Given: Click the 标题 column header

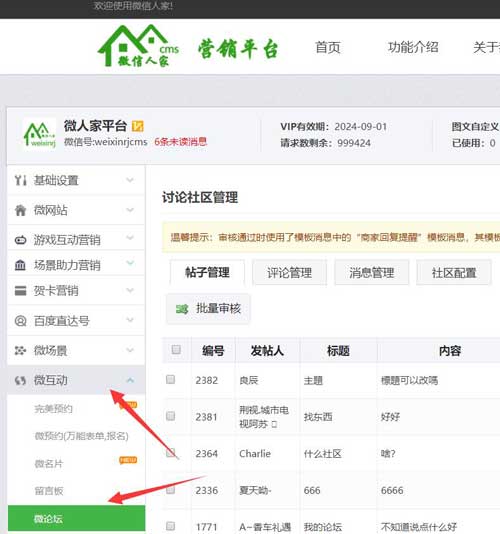Looking at the screenshot, I should tap(338, 350).
